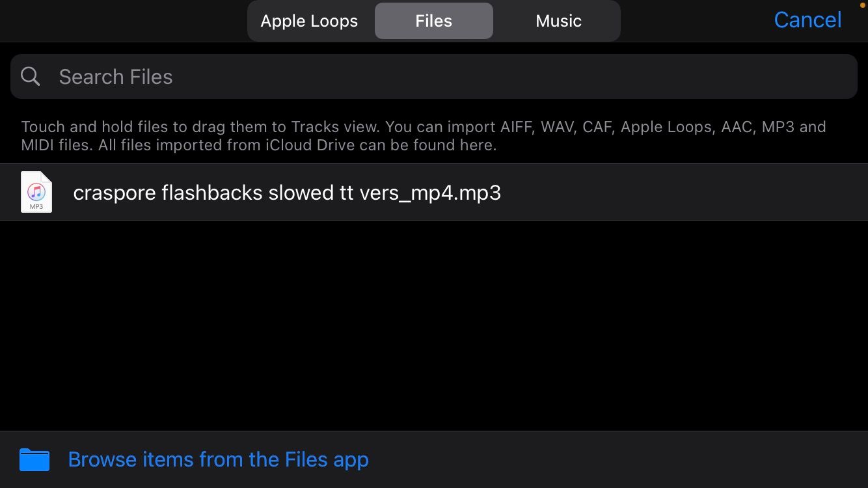Click empty space right of the file name

click(x=683, y=192)
